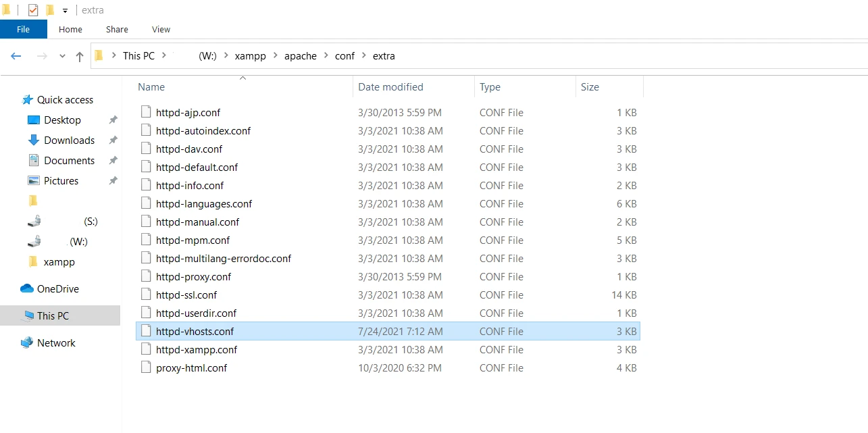Screen dimensions: 868x433
Task: Click the file icon of httpd-userdir.conf
Action: [x=145, y=313]
